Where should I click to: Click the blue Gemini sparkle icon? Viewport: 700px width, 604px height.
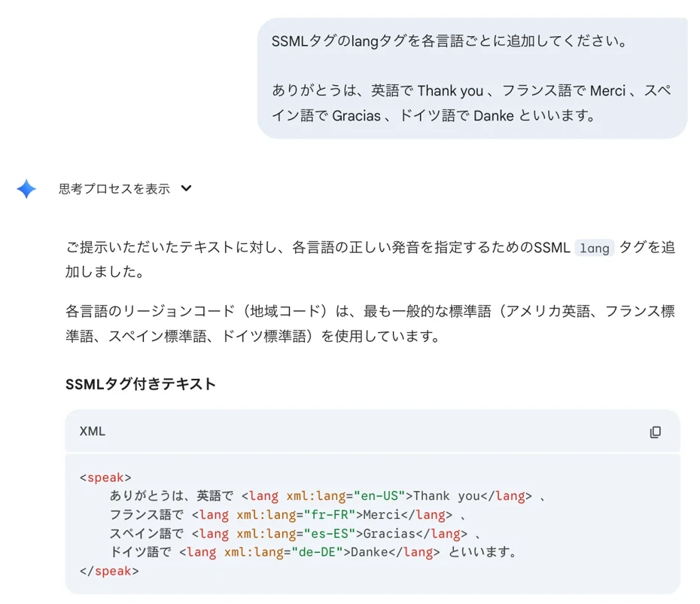[26, 188]
